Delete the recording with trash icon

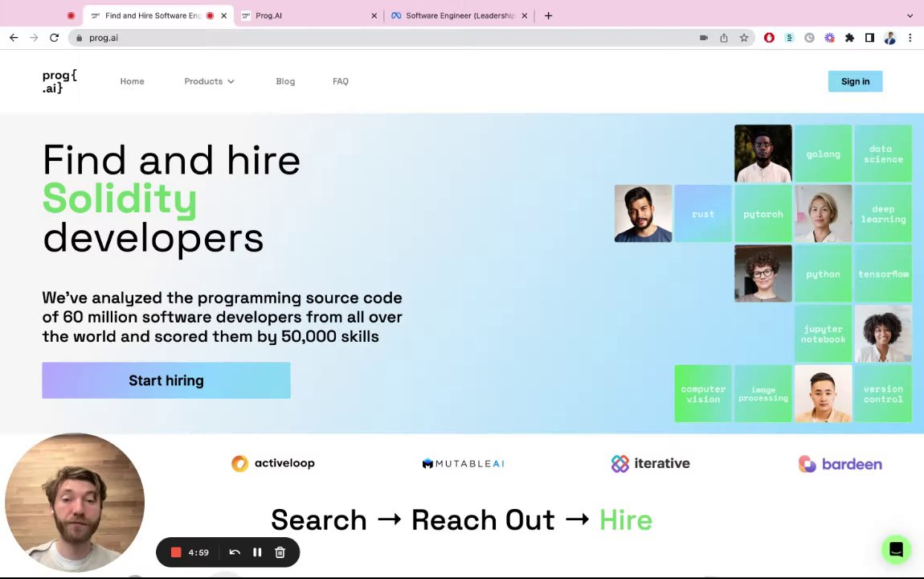[x=280, y=552]
